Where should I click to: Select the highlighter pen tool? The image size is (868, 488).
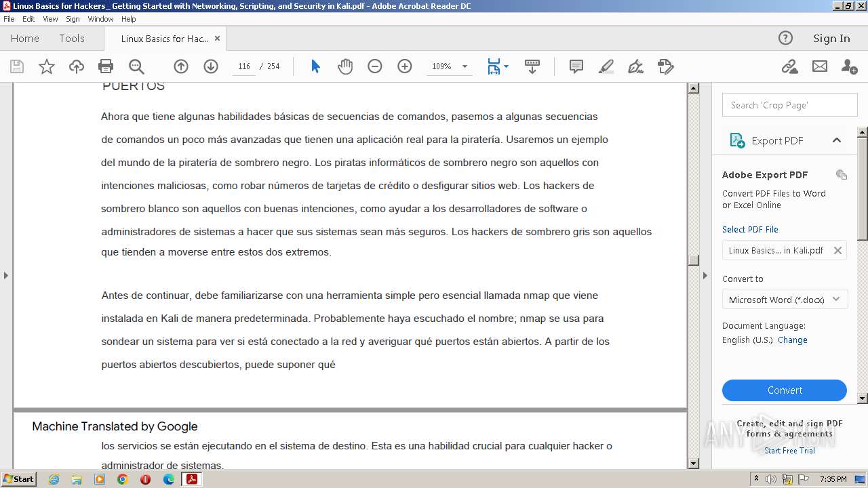[606, 66]
